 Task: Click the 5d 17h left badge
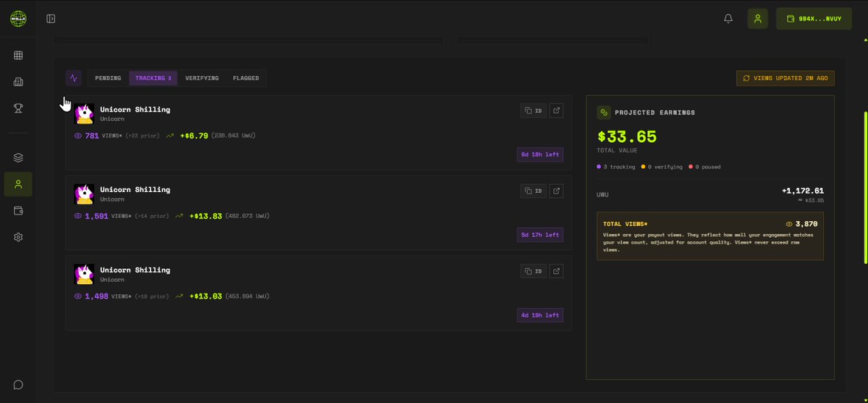[540, 235]
